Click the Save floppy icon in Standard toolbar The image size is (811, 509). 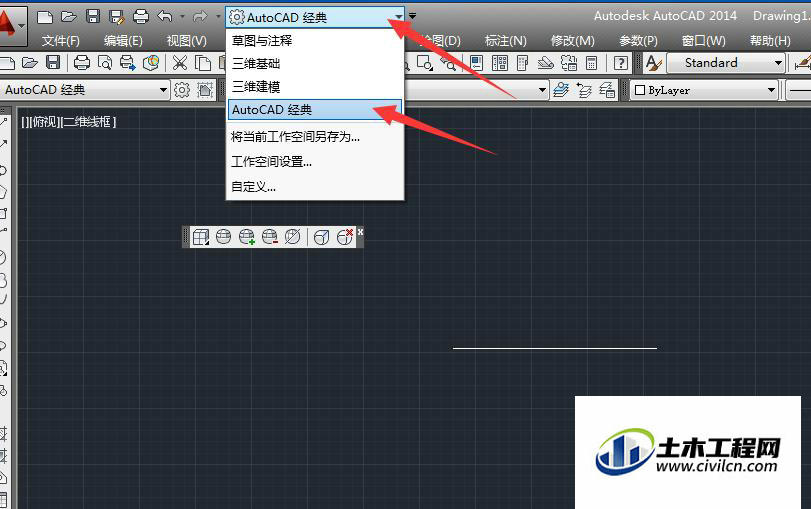[53, 63]
